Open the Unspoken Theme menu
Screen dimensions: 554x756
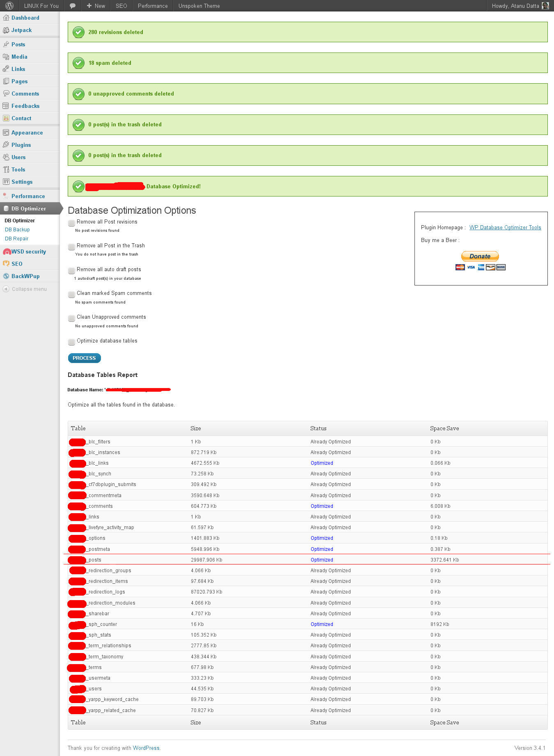click(x=199, y=6)
